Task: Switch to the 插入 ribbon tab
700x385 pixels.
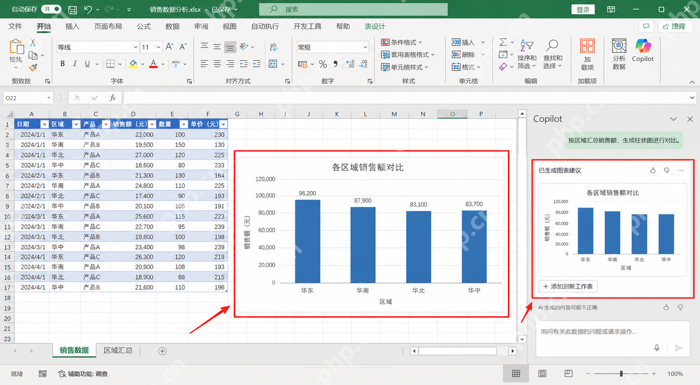Action: [x=72, y=26]
